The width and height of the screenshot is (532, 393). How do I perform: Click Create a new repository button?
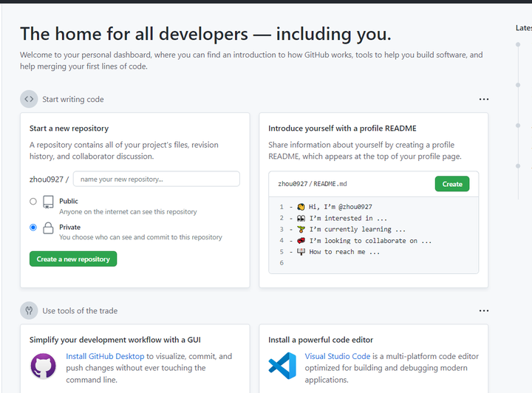pyautogui.click(x=73, y=259)
